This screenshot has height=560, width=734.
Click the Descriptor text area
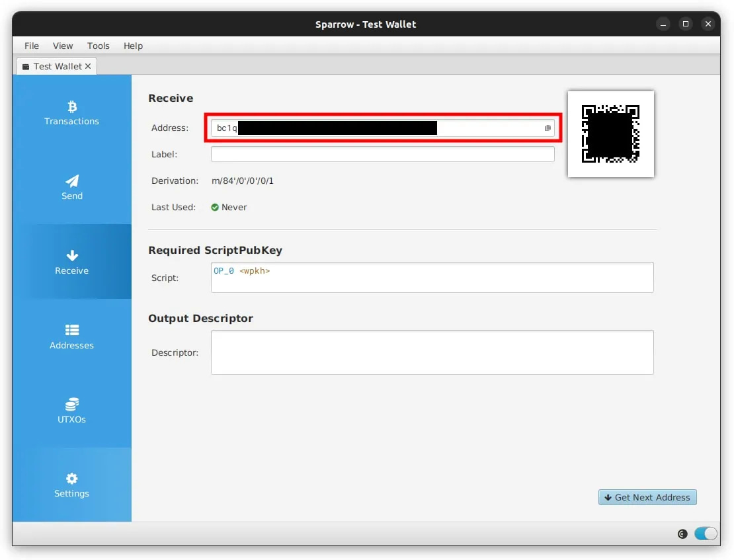pos(432,352)
